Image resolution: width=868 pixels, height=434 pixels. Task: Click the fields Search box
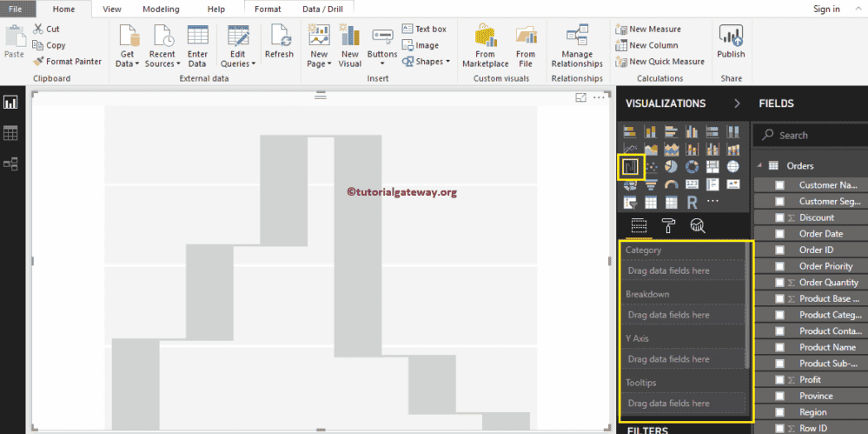811,135
